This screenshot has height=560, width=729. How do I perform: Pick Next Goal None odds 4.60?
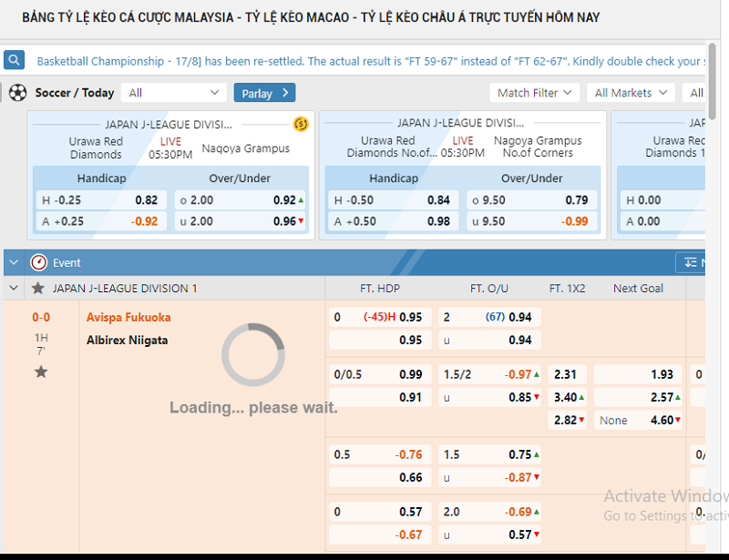click(638, 421)
